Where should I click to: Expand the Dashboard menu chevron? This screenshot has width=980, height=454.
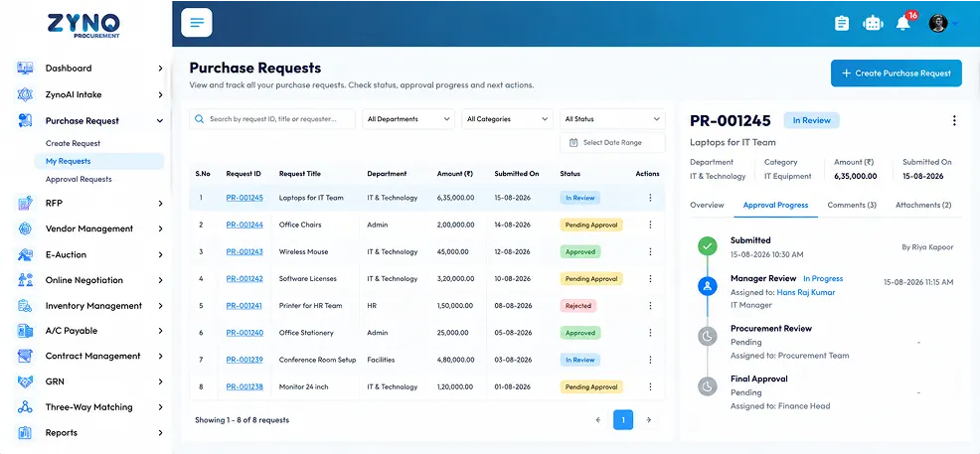pos(160,69)
